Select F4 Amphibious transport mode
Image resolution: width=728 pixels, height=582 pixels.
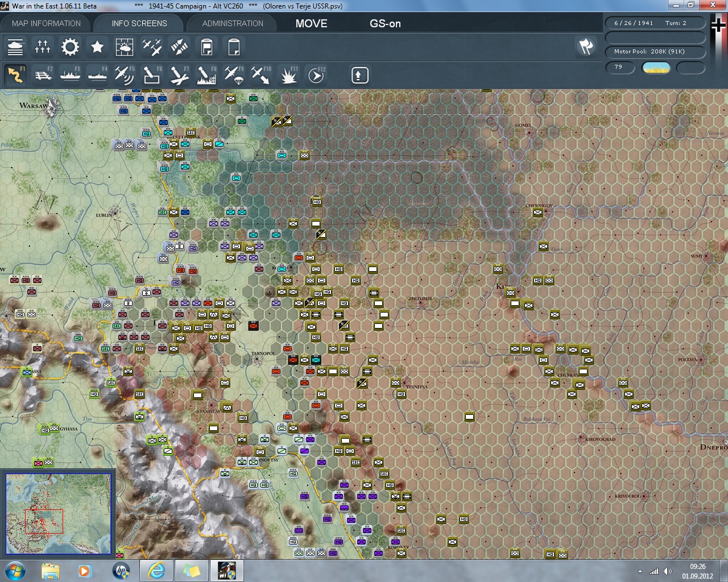(97, 75)
